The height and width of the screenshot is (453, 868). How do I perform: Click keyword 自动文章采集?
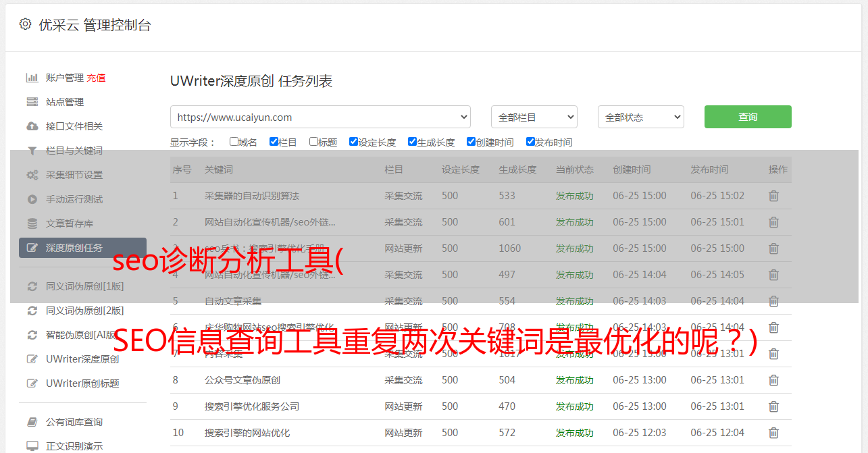[233, 301]
